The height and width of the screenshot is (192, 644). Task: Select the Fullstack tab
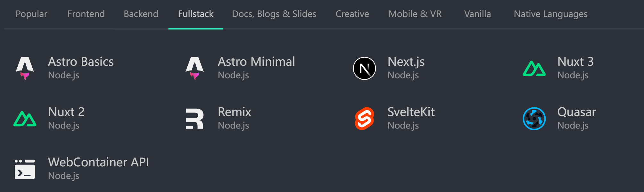coord(196,14)
